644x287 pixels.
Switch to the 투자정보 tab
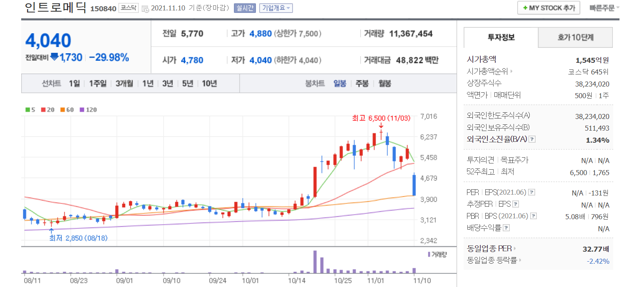click(501, 37)
